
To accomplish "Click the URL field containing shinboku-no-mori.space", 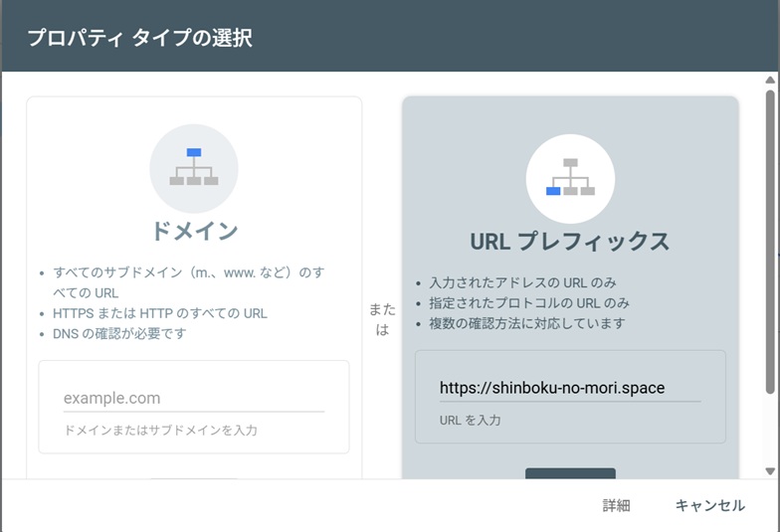I will pyautogui.click(x=569, y=388).
